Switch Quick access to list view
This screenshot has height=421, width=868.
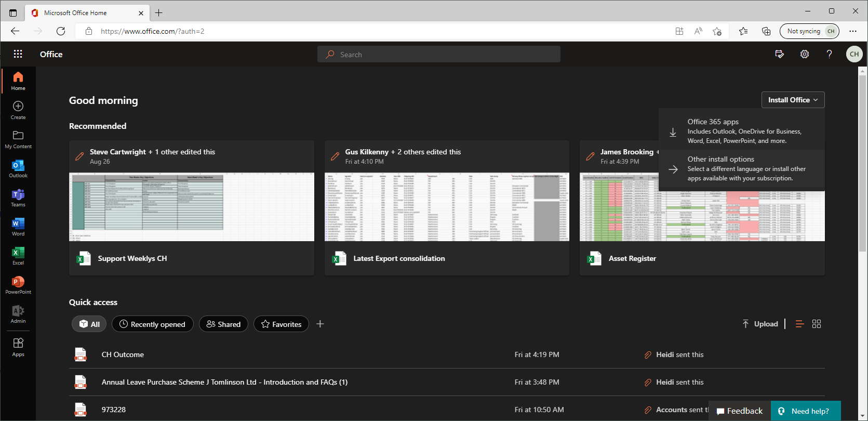[799, 324]
